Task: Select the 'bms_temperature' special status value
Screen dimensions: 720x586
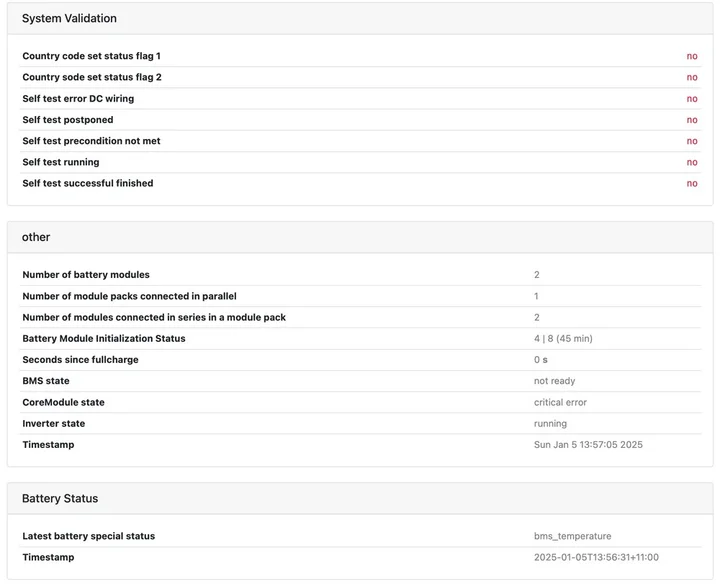Action: pos(572,536)
